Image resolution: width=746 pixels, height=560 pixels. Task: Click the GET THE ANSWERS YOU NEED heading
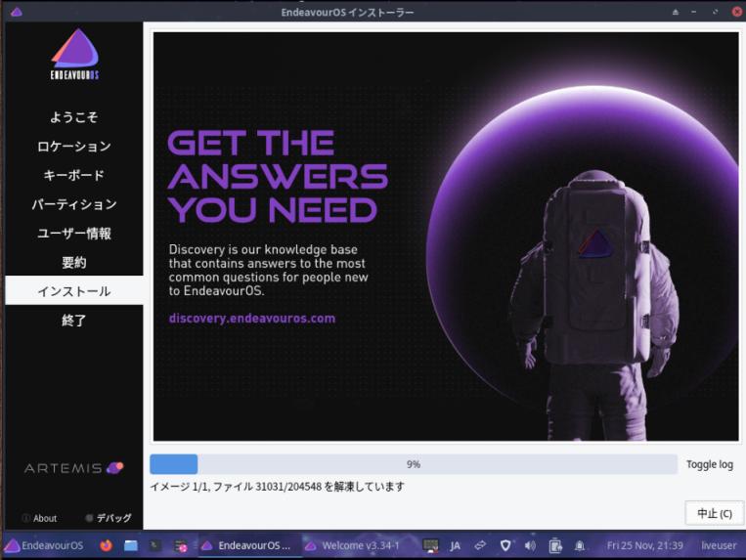click(x=278, y=176)
